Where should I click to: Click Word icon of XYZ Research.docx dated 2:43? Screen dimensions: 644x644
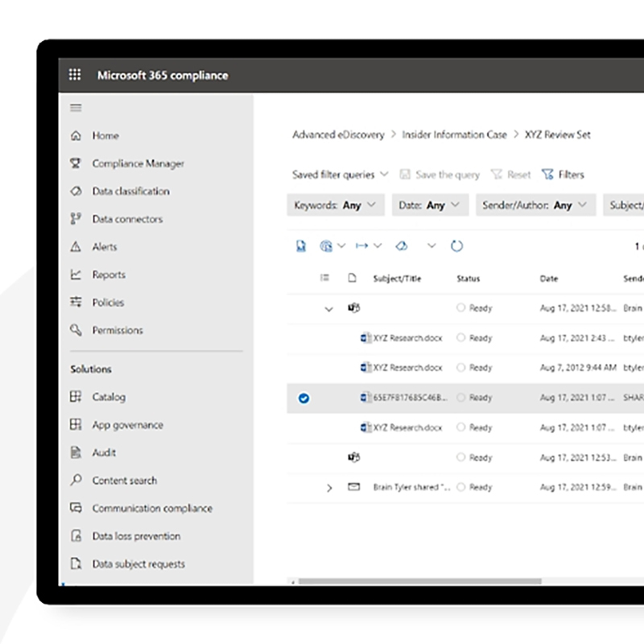click(x=365, y=338)
